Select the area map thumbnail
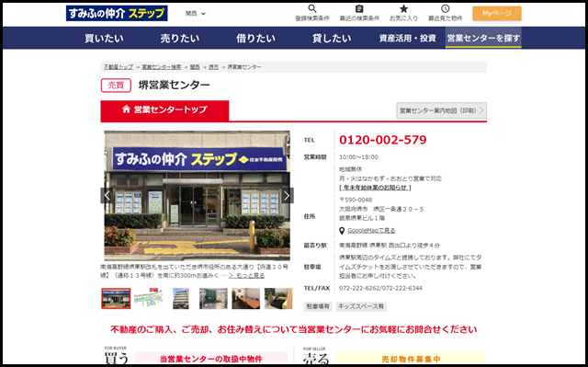The image size is (588, 367). [149, 298]
